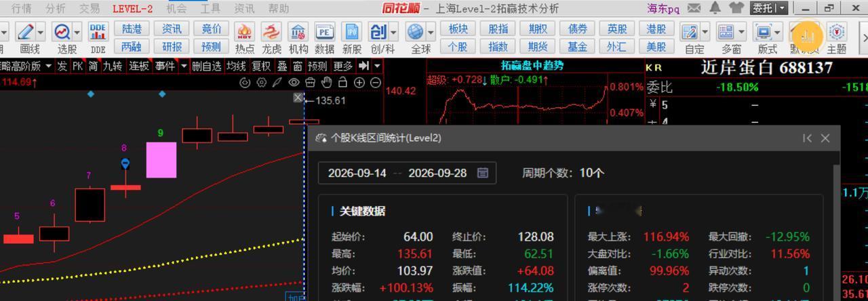The width and height of the screenshot is (868, 301).
Task: Open the 龙虎 dragon-tiger list icon
Action: coord(271,33)
